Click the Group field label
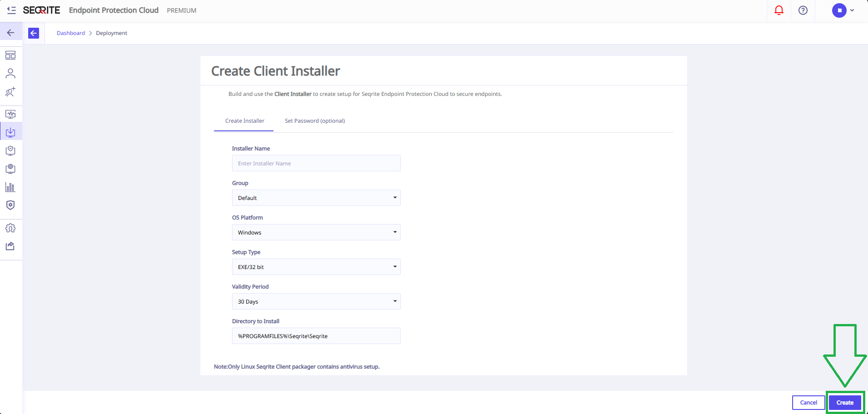This screenshot has height=414, width=868. pyautogui.click(x=240, y=183)
